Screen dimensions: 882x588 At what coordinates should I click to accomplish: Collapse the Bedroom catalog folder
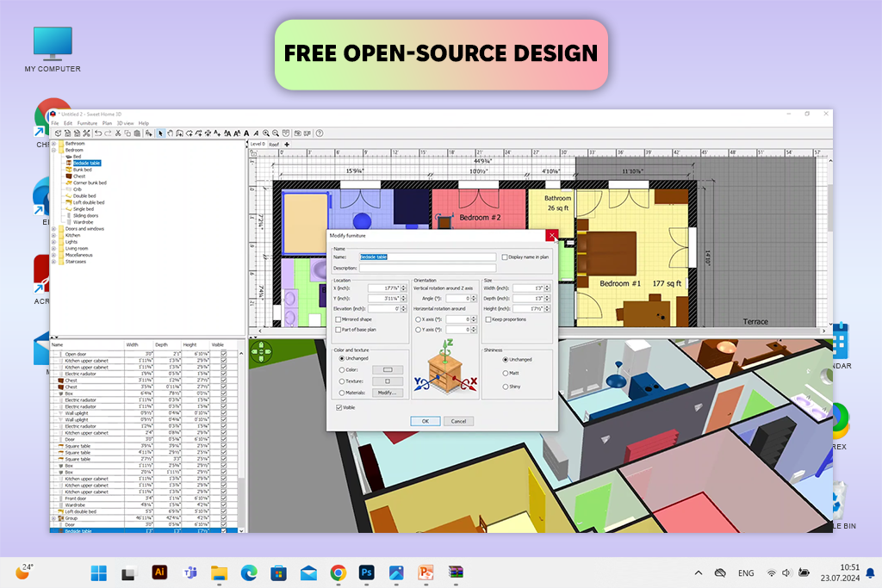(x=54, y=150)
